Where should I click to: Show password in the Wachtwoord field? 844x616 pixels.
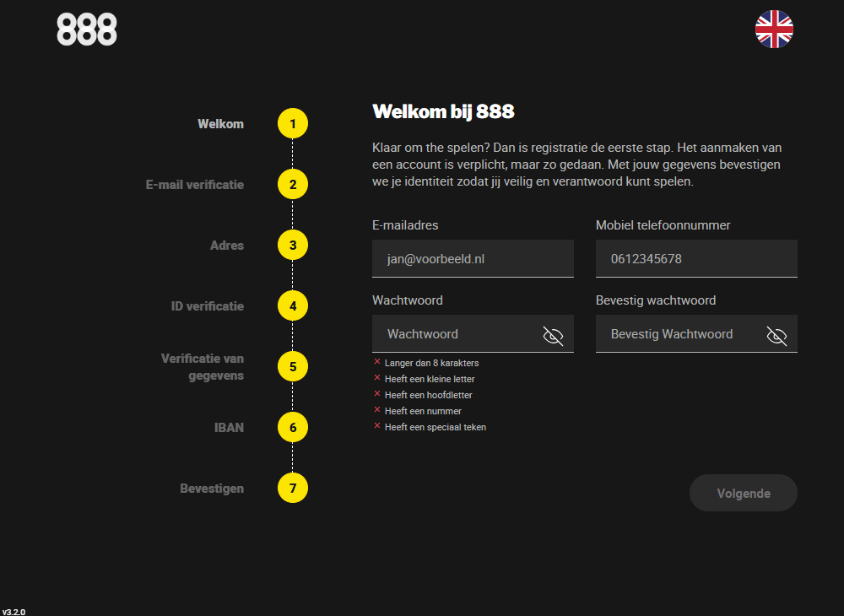553,336
